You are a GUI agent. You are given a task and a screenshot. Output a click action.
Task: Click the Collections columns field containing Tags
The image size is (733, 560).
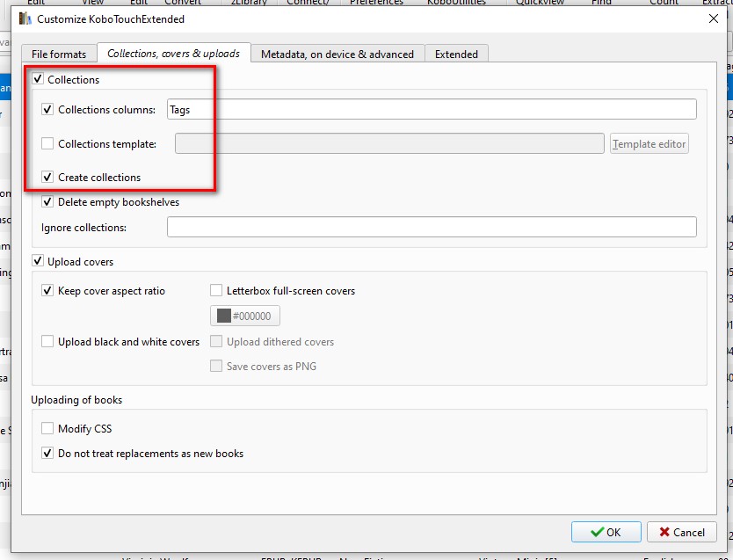click(x=432, y=109)
